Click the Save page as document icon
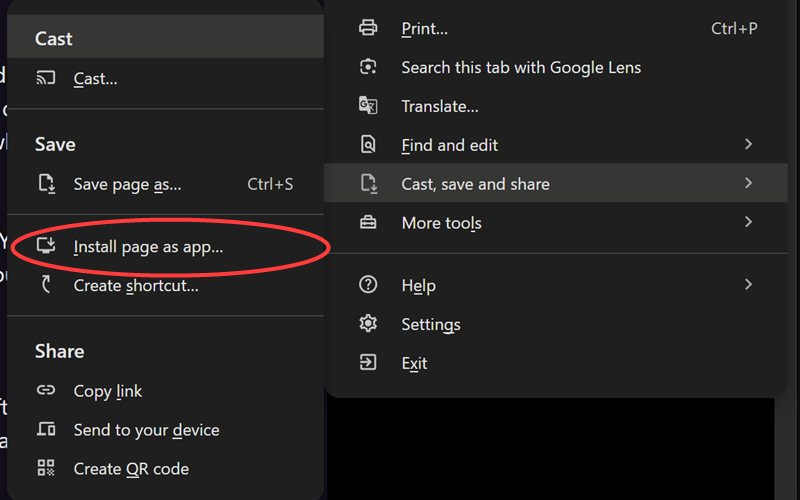 (x=46, y=184)
